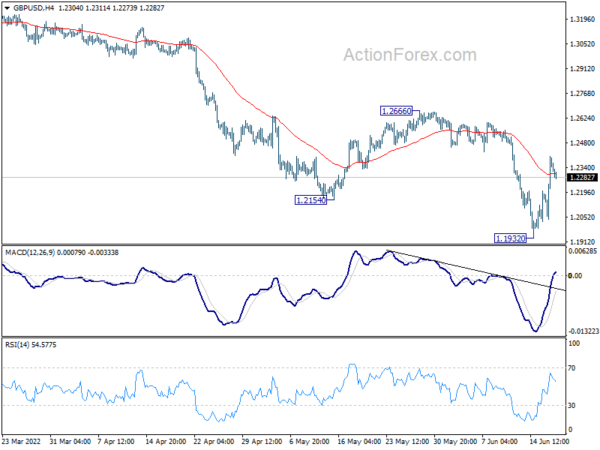Click the RSI 100 scale value

coord(574,343)
